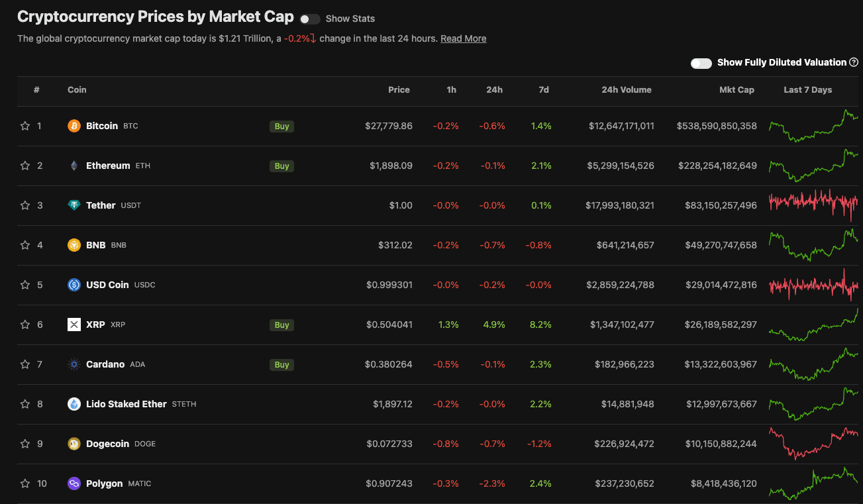
Task: Click the orange Bitcoin logo
Action: coord(74,126)
